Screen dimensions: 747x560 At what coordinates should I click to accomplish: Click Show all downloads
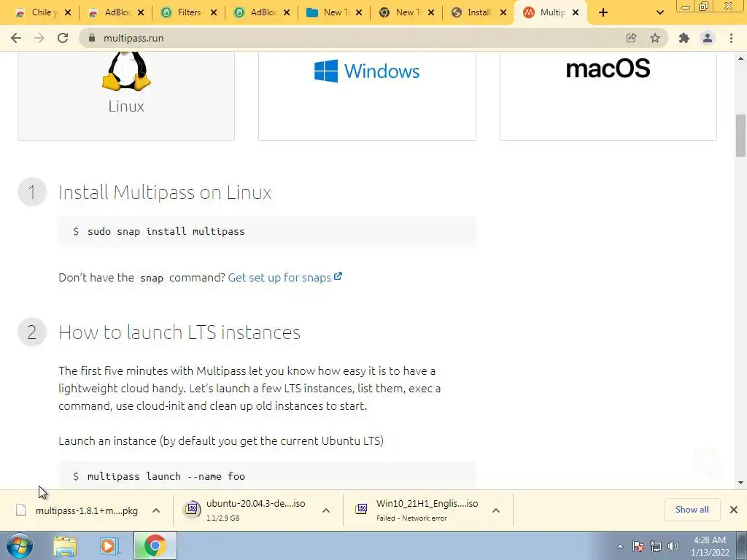[692, 510]
